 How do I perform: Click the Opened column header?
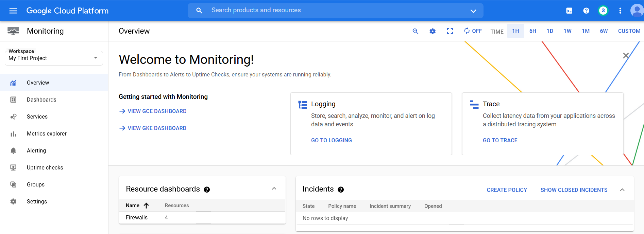coord(433,206)
